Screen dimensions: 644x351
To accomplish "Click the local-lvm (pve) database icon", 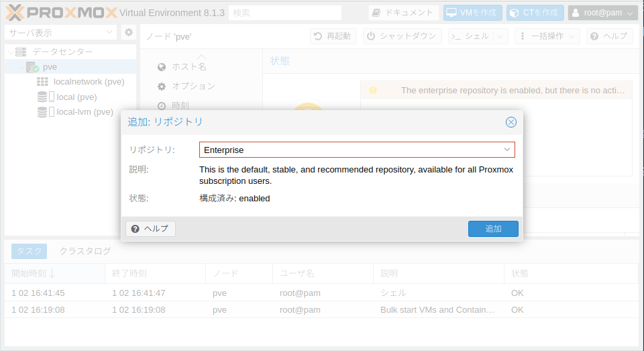I will coord(42,112).
